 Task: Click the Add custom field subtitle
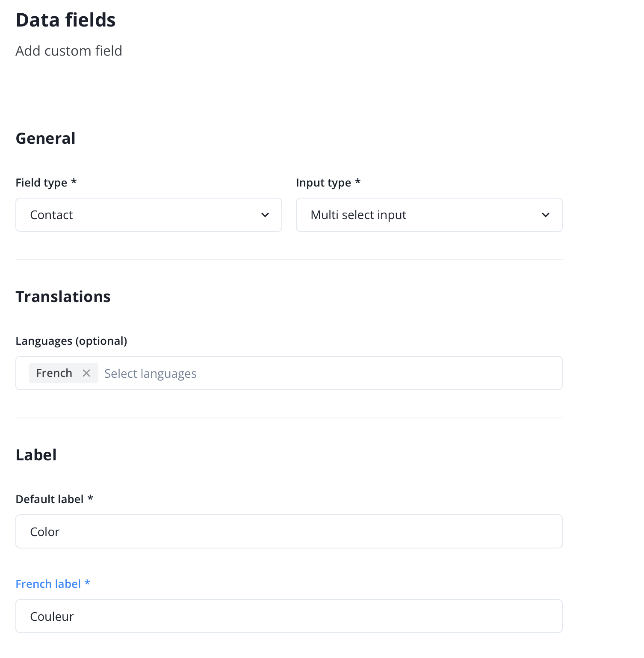point(69,51)
